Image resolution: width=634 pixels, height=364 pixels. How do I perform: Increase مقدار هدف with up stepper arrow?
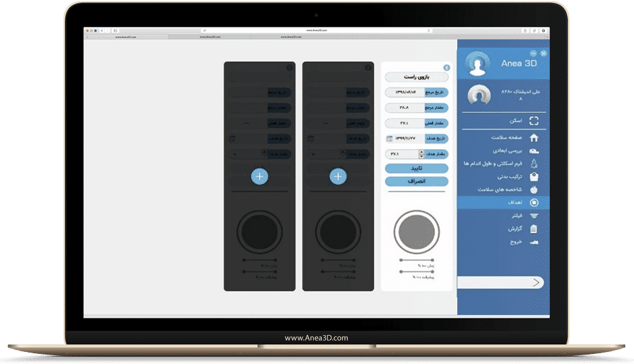click(x=422, y=152)
